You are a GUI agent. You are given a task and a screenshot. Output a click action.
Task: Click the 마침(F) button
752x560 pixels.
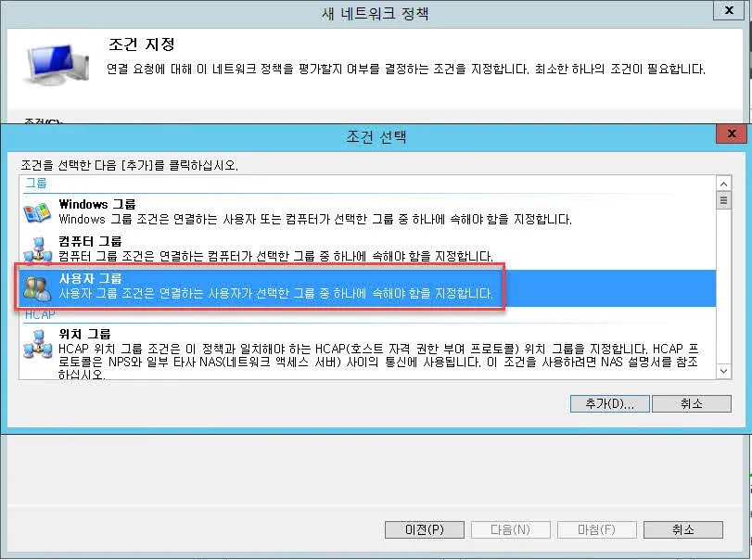(597, 529)
